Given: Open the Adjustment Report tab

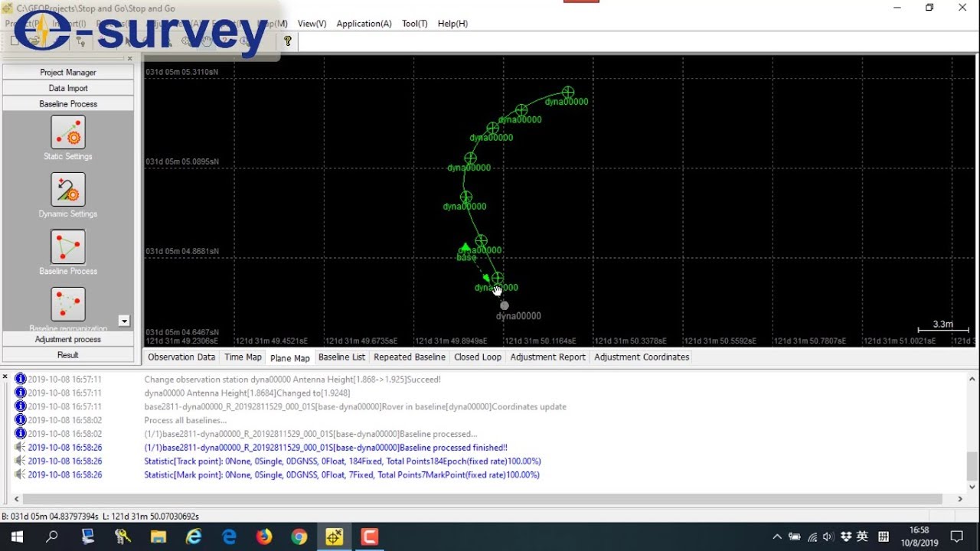Looking at the screenshot, I should [x=547, y=357].
